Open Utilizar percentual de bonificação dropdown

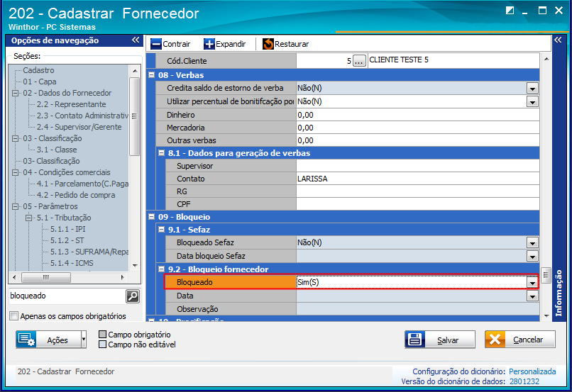[532, 101]
